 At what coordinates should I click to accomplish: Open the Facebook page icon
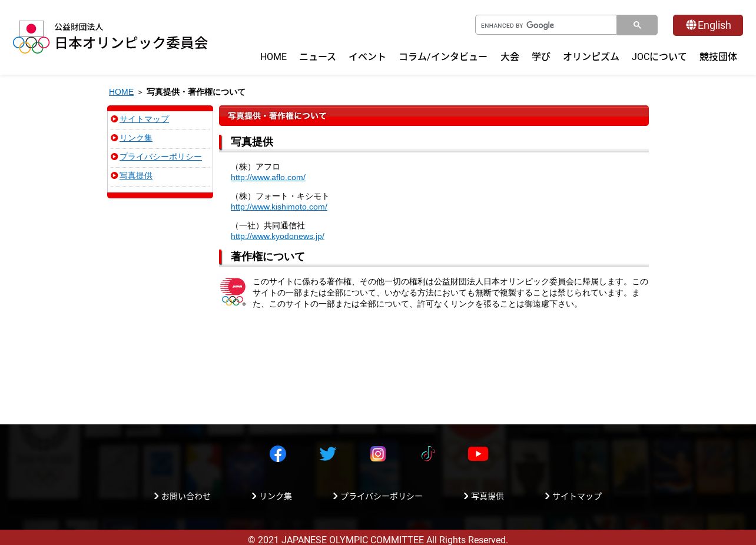(x=278, y=454)
